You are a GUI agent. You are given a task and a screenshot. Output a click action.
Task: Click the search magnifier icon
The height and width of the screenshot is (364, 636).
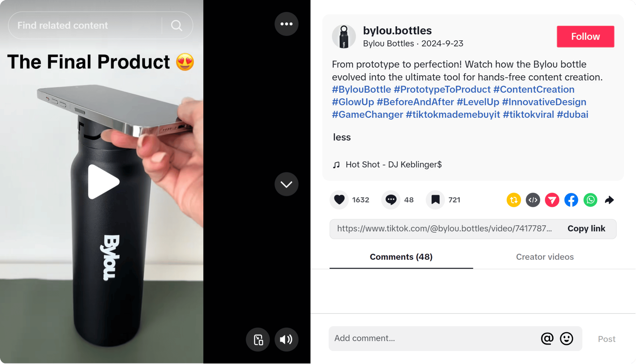(x=176, y=26)
